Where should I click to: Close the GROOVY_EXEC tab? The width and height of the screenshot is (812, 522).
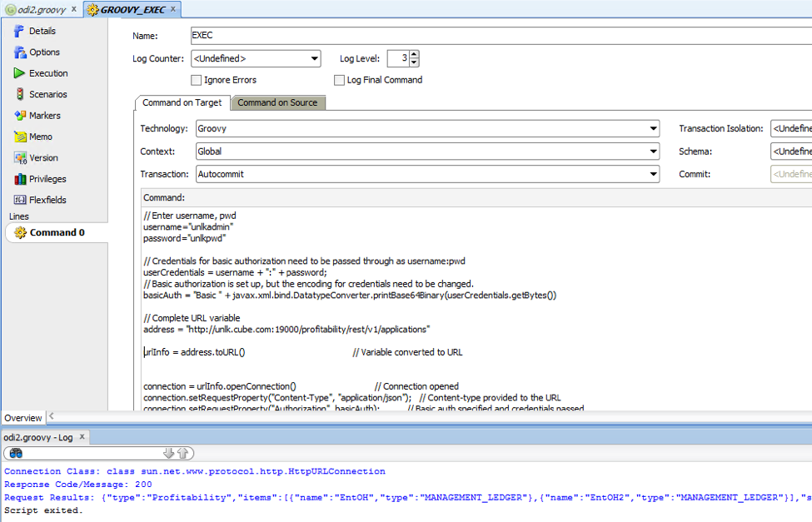pos(174,9)
